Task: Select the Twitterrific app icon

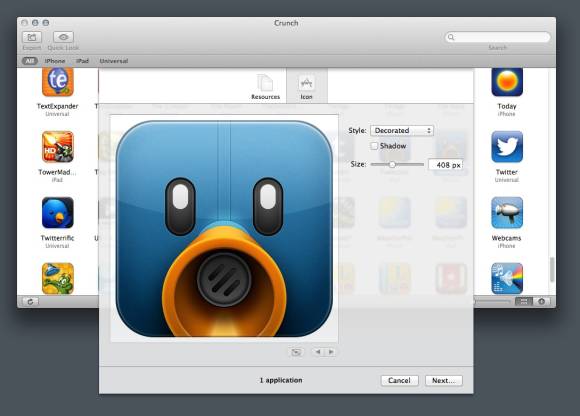Action: click(x=58, y=213)
